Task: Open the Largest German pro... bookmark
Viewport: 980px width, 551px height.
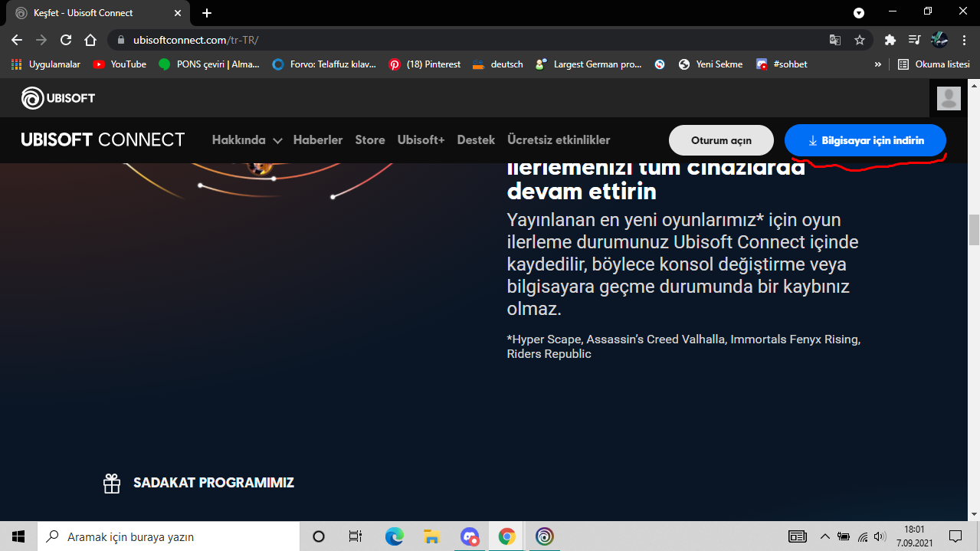Action: tap(588, 64)
